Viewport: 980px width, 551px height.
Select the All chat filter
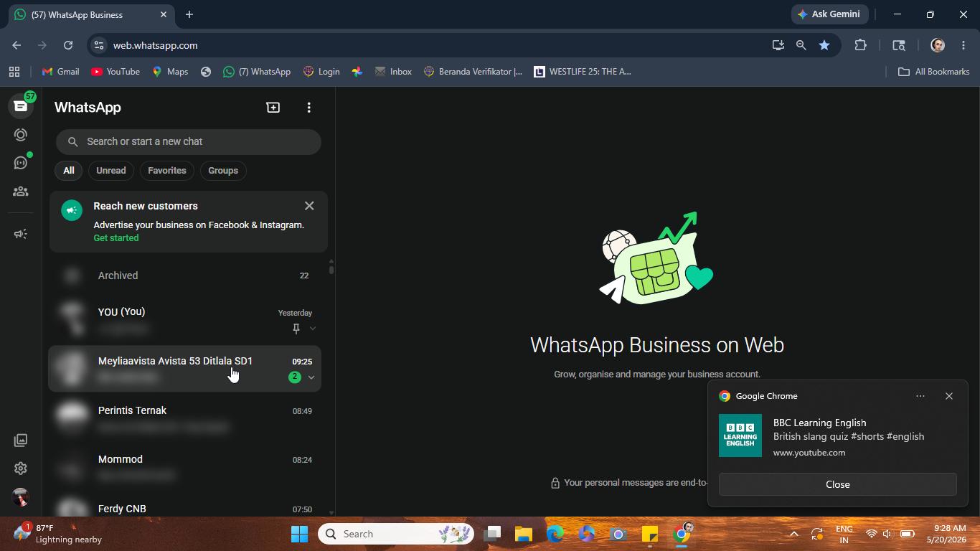68,171
